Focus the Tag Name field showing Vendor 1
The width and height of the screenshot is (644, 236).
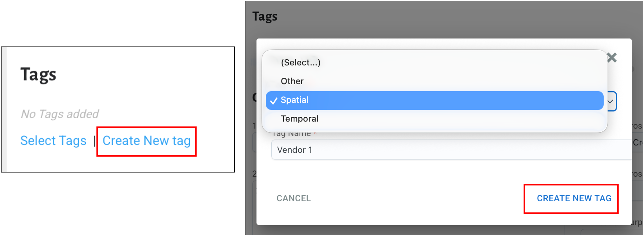point(451,150)
